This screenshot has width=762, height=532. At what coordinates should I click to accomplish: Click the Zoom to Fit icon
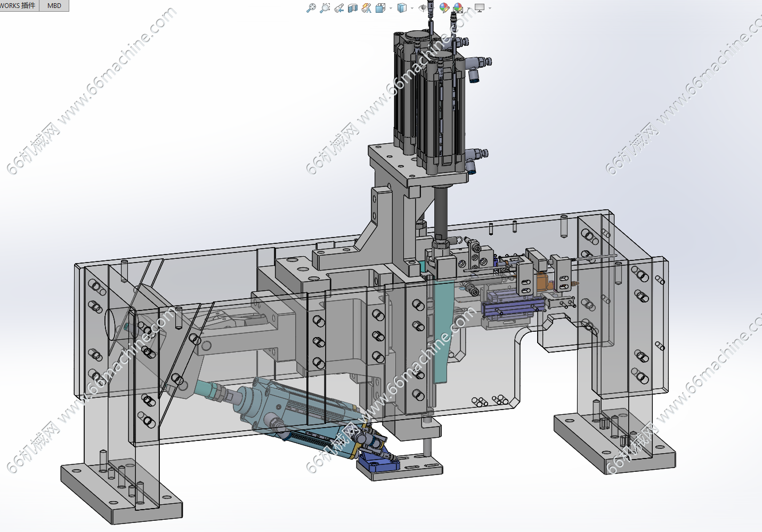[x=311, y=8]
